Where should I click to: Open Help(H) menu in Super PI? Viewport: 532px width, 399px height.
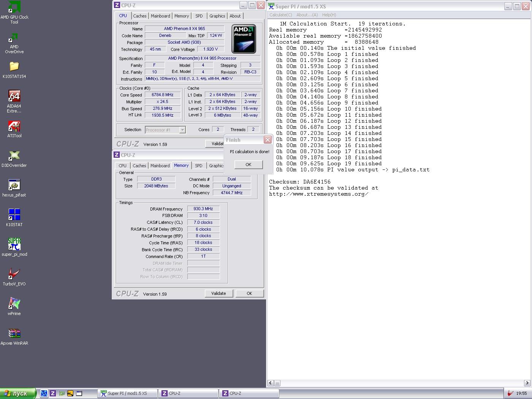pyautogui.click(x=329, y=15)
